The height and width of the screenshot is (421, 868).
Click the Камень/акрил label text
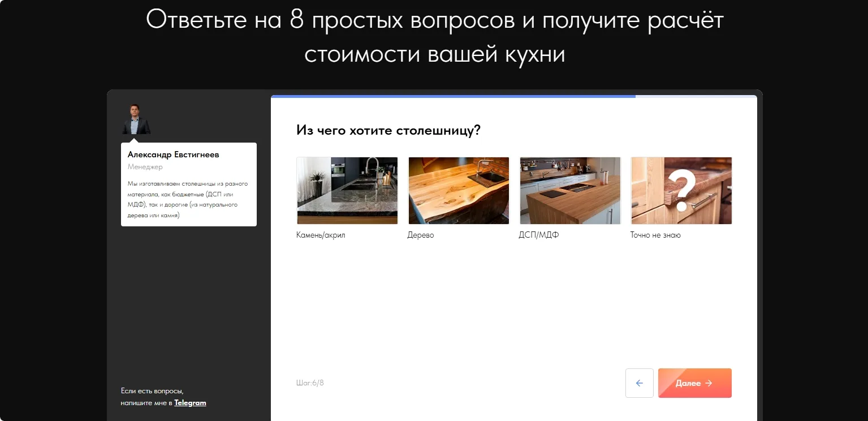point(321,235)
